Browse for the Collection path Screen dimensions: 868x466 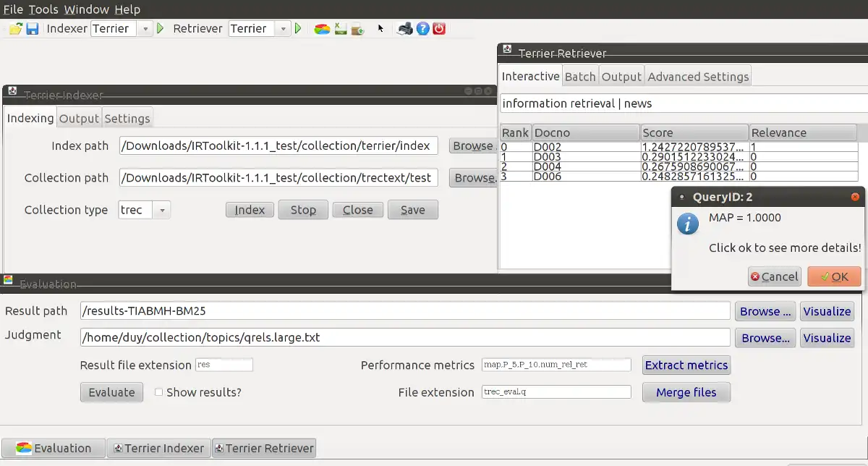click(x=474, y=177)
